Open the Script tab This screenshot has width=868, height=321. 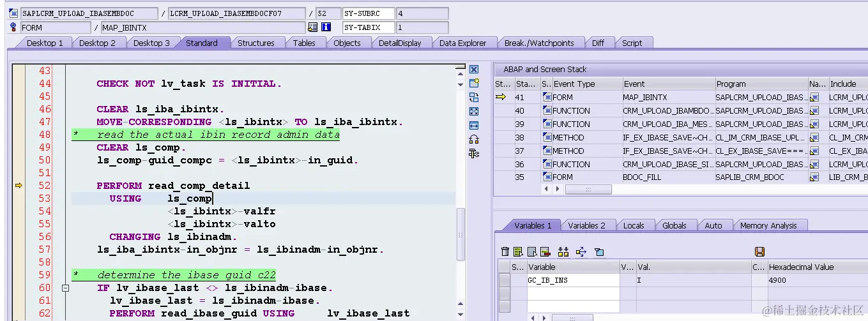click(632, 43)
